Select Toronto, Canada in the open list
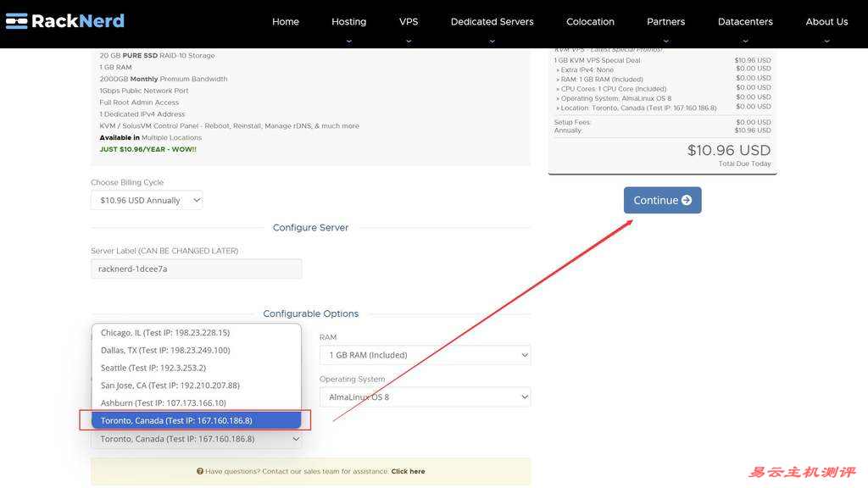 tap(197, 420)
